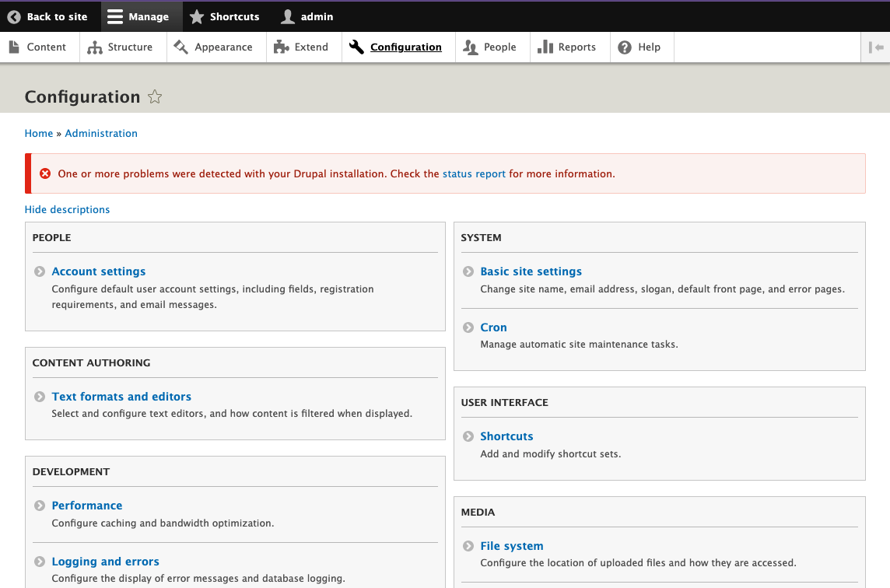Click the USER INTERFACE panel heading
The image size is (890, 588).
tap(505, 402)
